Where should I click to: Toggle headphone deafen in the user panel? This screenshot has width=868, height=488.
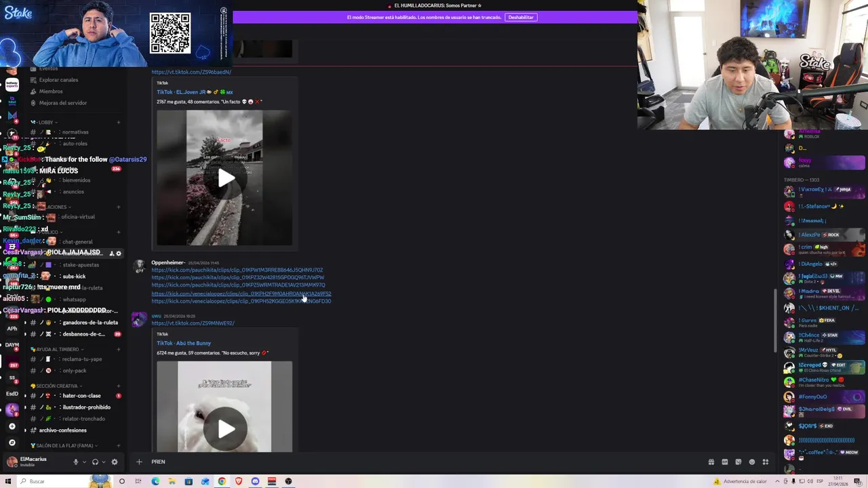[x=95, y=462]
